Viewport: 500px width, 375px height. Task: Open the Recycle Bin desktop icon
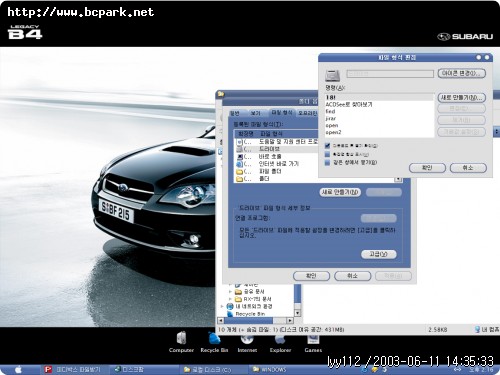pos(214,342)
